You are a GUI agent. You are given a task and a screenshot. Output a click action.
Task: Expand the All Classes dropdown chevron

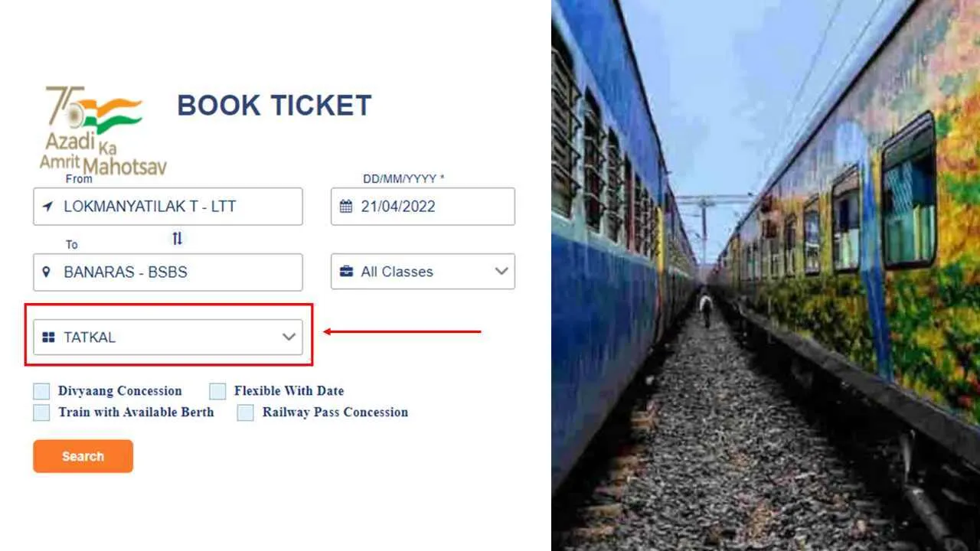click(x=501, y=272)
